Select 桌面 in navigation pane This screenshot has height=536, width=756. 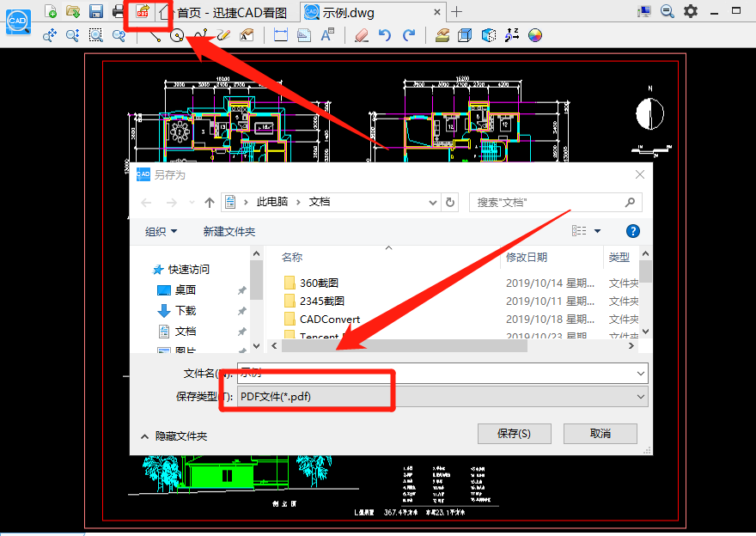(176, 290)
